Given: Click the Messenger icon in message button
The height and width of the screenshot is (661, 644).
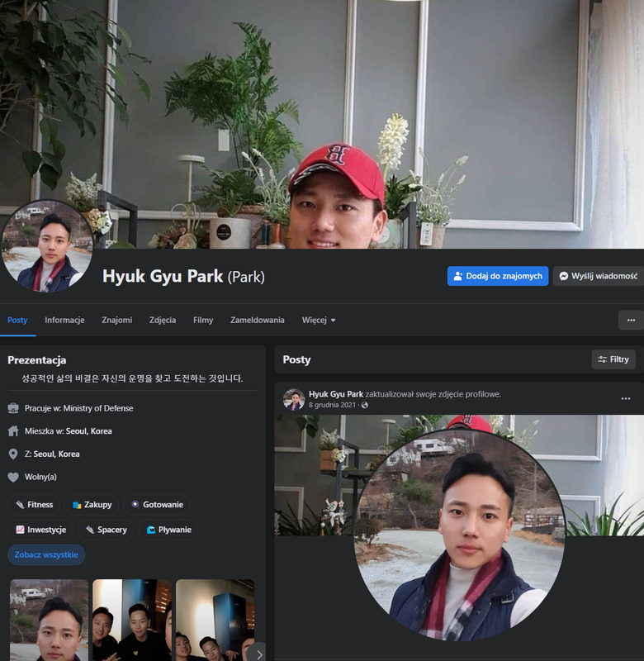Looking at the screenshot, I should (x=564, y=276).
